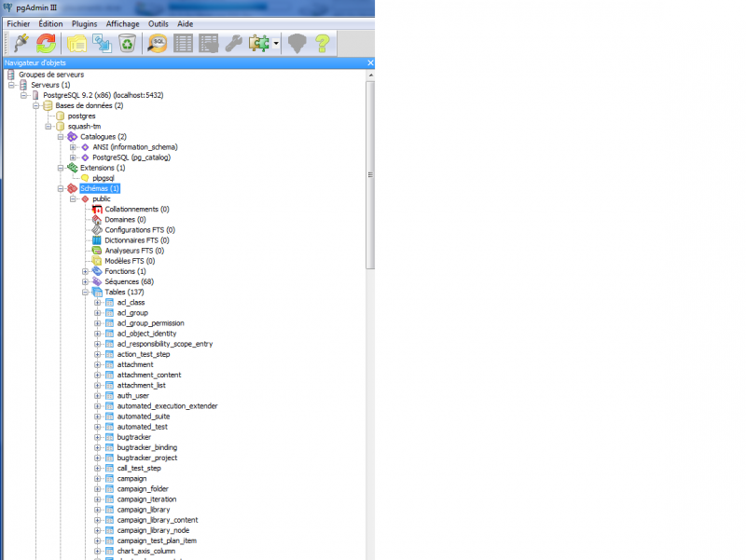Collapse the PostgreSQL 9.2 server node
Screen dimensions: 746x560
tap(24, 96)
